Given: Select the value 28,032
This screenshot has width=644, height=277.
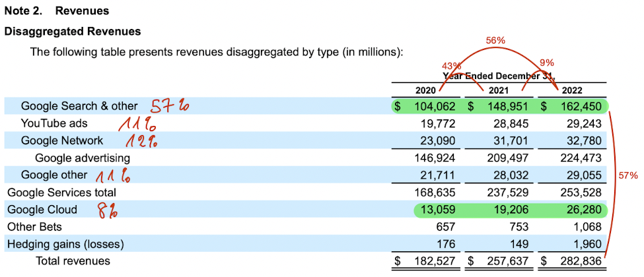Looking at the screenshot, I should (x=510, y=175).
